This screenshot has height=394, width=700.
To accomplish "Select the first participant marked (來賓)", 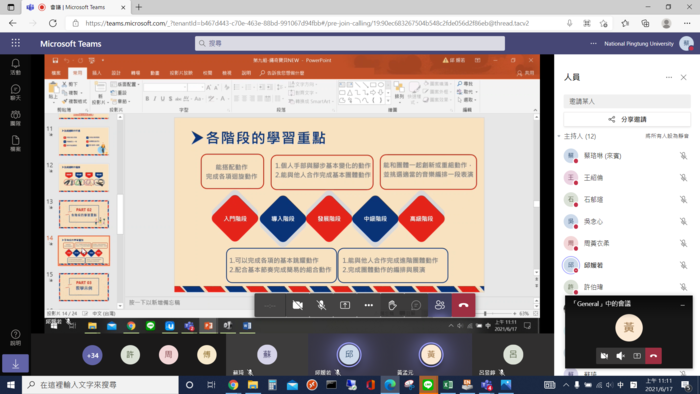I will (627, 156).
